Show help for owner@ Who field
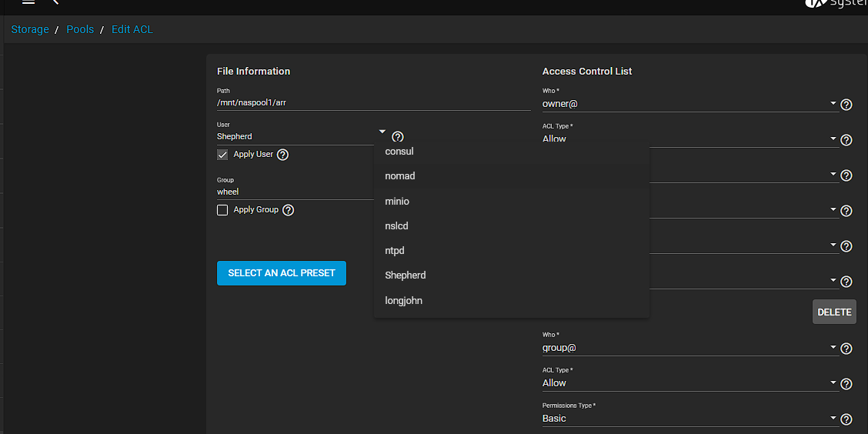 846,105
